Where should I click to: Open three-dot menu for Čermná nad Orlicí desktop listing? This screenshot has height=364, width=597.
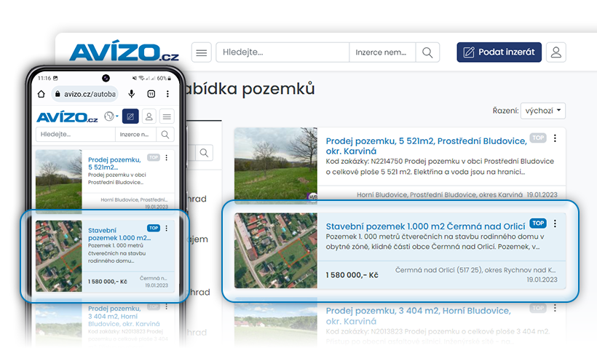(555, 223)
